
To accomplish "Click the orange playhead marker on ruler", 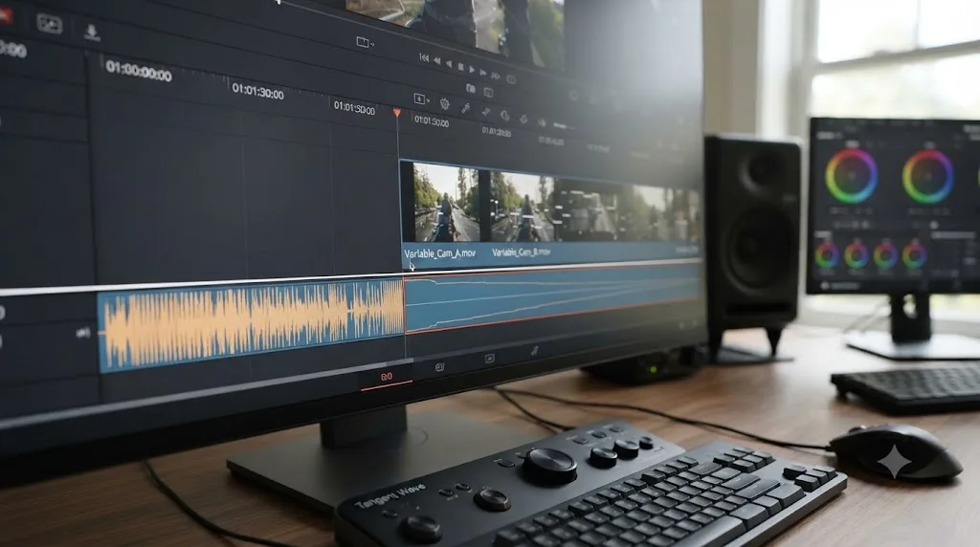I will (397, 113).
